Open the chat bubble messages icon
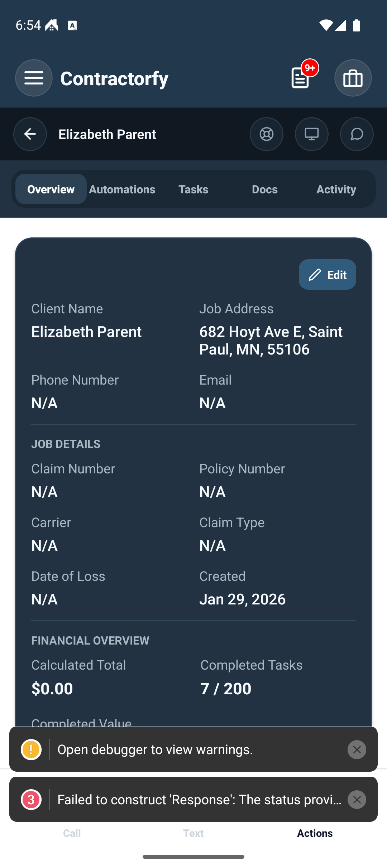 coord(357,134)
